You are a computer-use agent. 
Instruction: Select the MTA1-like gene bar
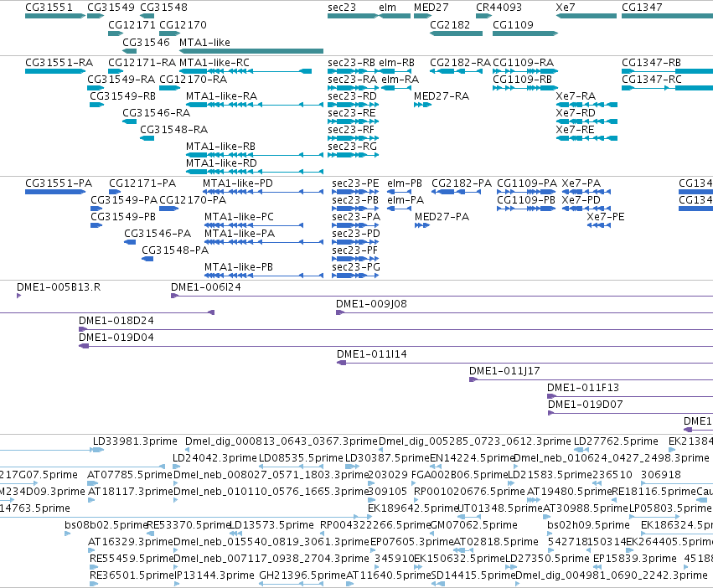[251, 51]
